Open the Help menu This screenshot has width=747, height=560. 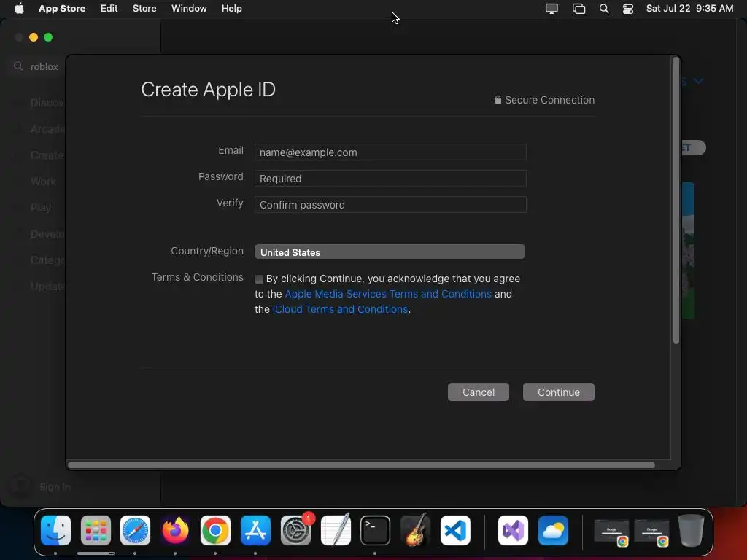[231, 8]
